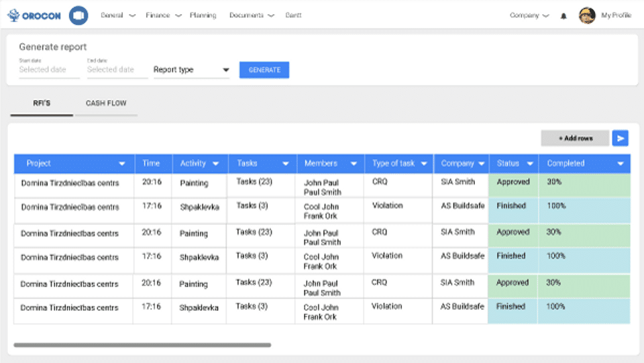Open the blue video camera icon

(x=78, y=15)
